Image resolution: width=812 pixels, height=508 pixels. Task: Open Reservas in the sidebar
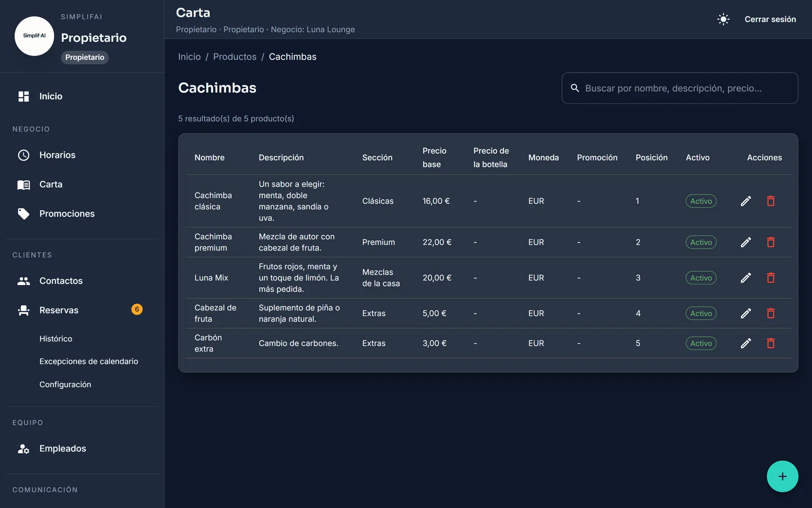(82, 310)
